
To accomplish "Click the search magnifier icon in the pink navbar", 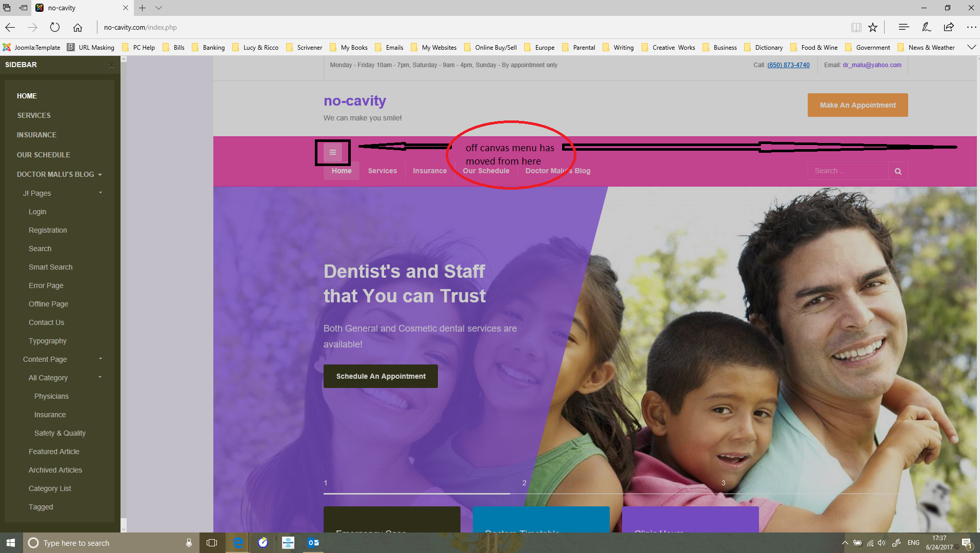I will pos(897,171).
